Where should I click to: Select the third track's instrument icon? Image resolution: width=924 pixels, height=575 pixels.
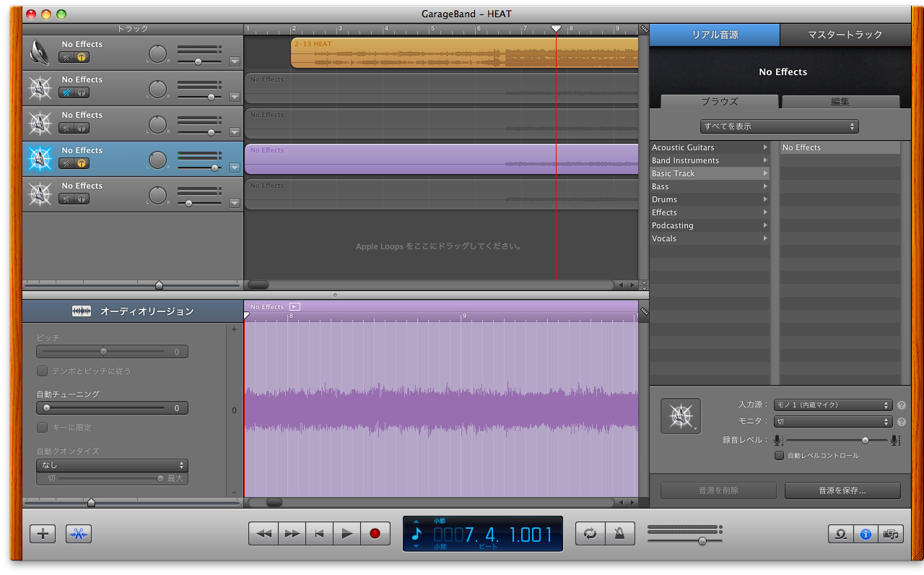(40, 124)
